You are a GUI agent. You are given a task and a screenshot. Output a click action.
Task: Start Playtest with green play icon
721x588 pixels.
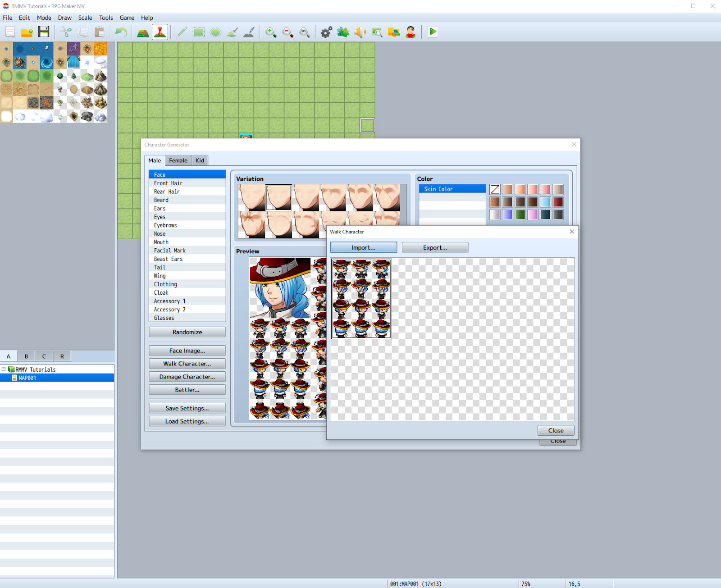click(433, 32)
